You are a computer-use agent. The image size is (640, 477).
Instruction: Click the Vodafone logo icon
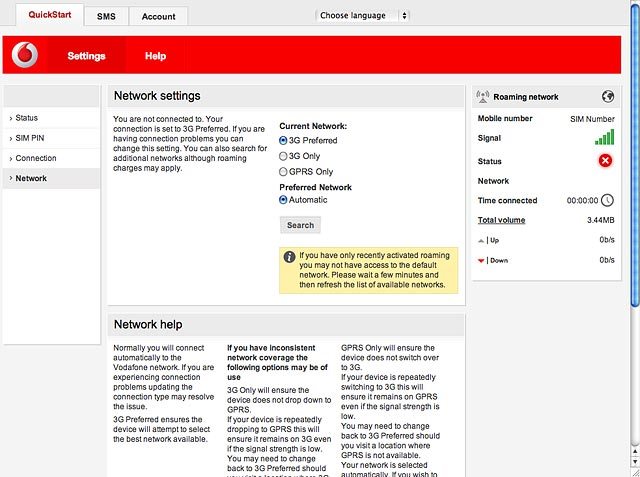[x=24, y=55]
